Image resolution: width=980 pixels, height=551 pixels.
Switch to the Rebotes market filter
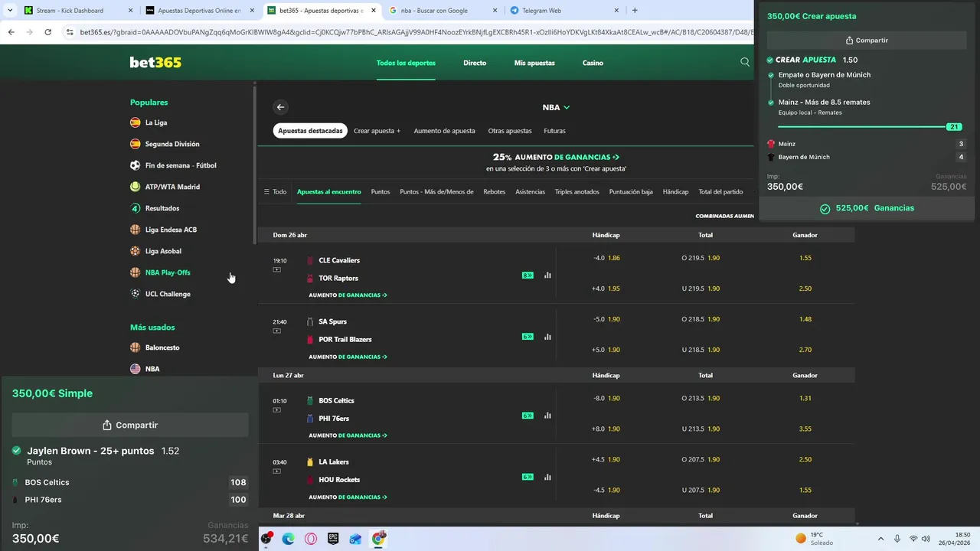[494, 192]
